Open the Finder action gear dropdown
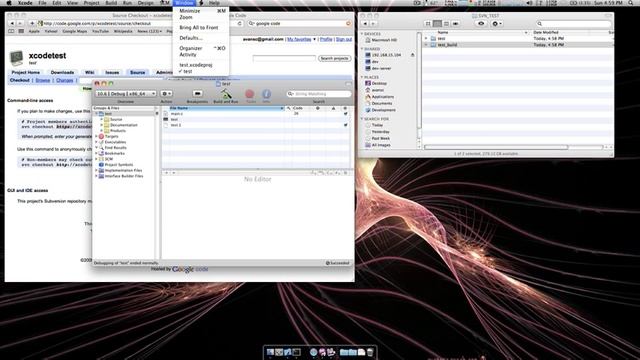Screen dimensions: 640x360 [x=497, y=24]
